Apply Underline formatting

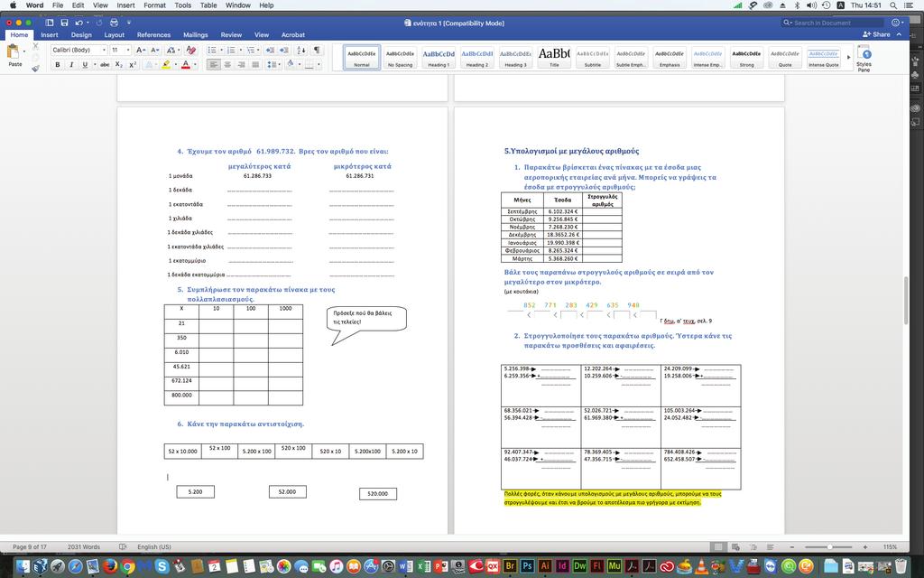coord(85,65)
